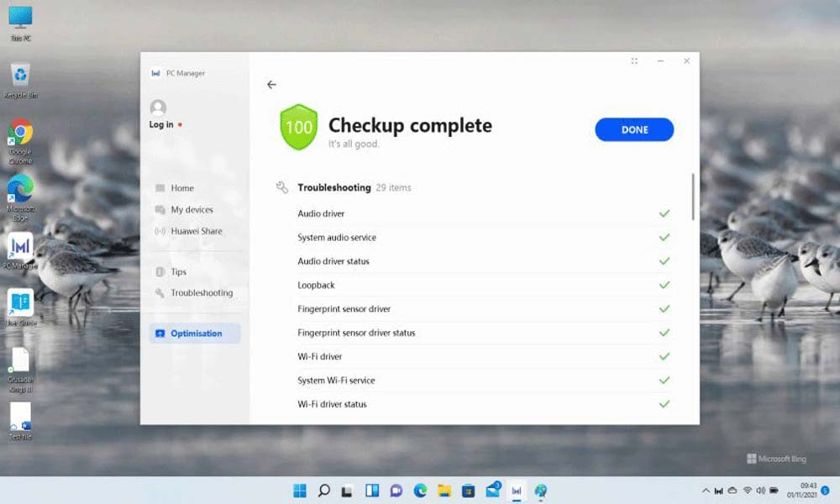Open File Explorer from the taskbar
This screenshot has width=840, height=504.
pos(444,491)
